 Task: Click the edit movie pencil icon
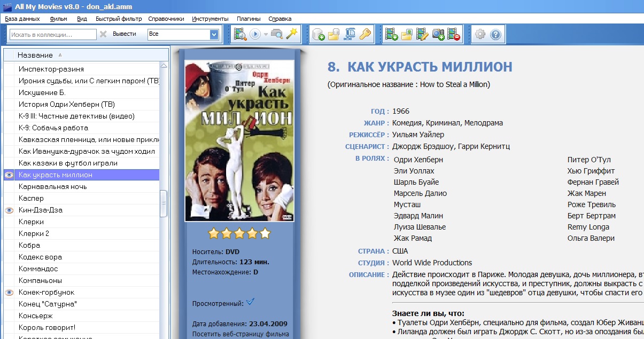pos(423,34)
